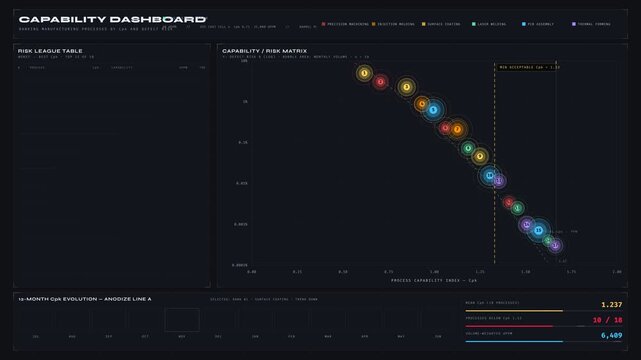Choose green bubble number 8
641x360 pixels.
tap(468, 148)
